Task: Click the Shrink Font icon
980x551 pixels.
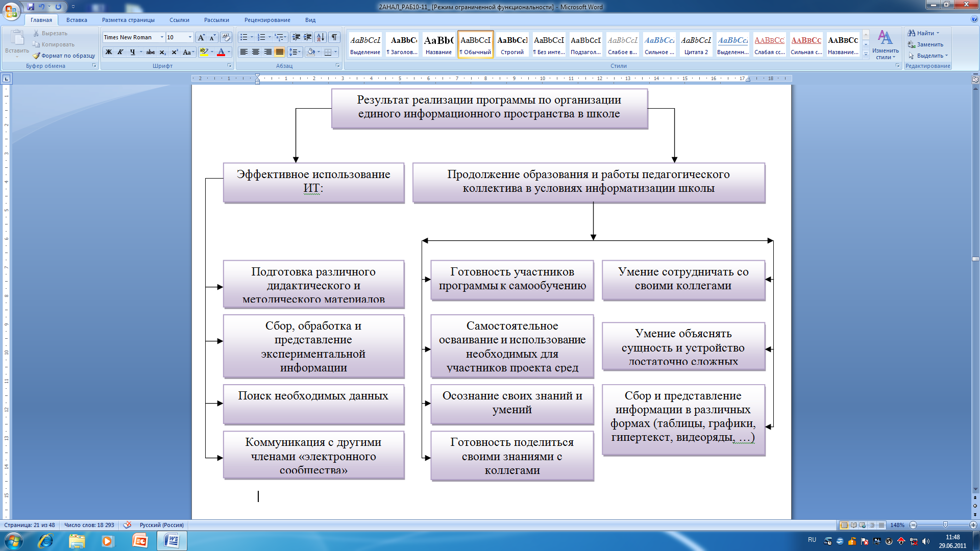Action: click(x=212, y=37)
